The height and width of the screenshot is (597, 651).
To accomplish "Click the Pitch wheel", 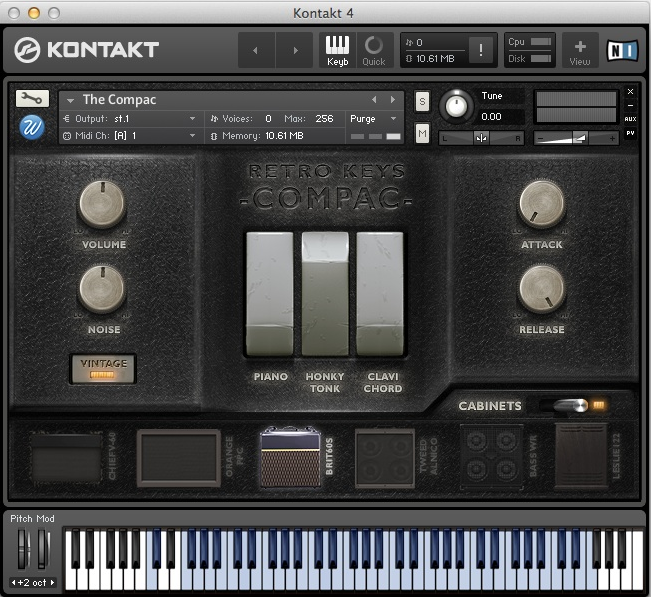I will point(24,548).
